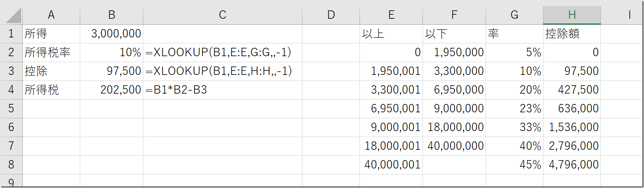Click cell with 6,950,001
The image size is (644, 188).
coord(391,109)
